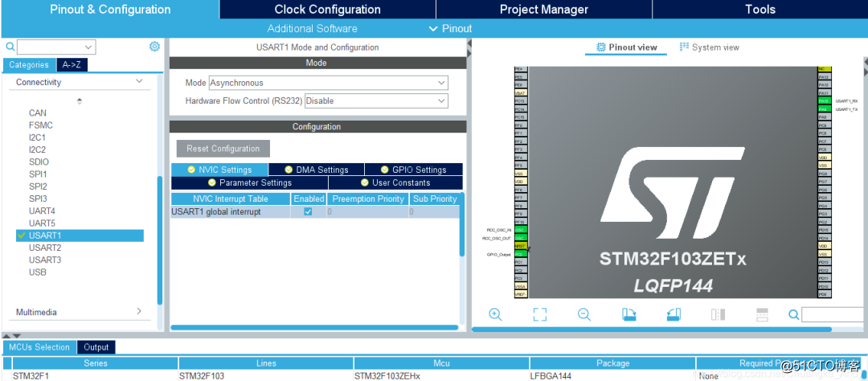Zoom in on the chip pinout
The image size is (868, 381).
pos(495,314)
